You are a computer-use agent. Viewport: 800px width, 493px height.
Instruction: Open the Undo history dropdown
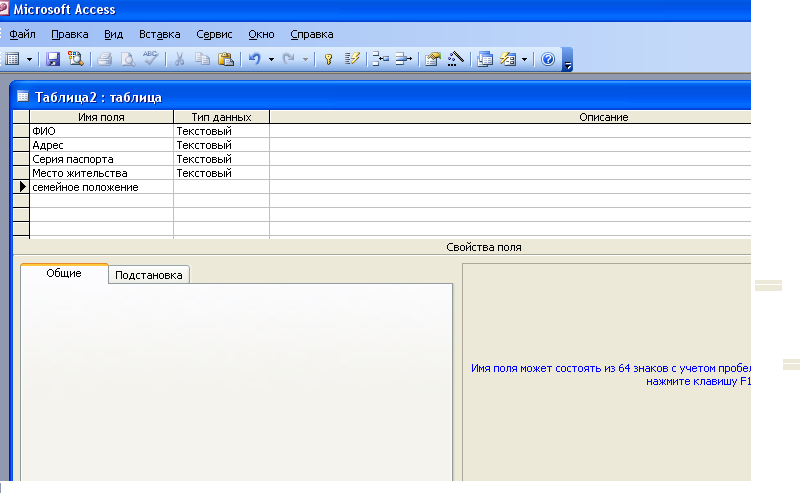pyautogui.click(x=271, y=60)
